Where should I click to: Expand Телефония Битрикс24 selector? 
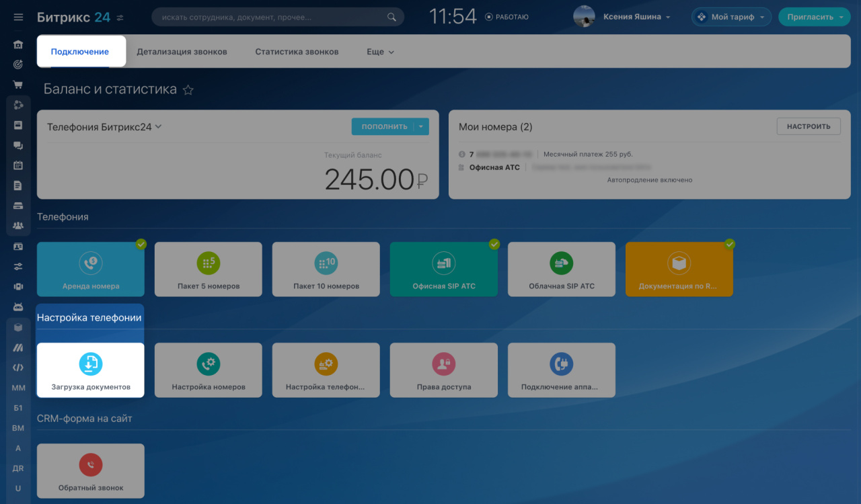[x=104, y=126]
